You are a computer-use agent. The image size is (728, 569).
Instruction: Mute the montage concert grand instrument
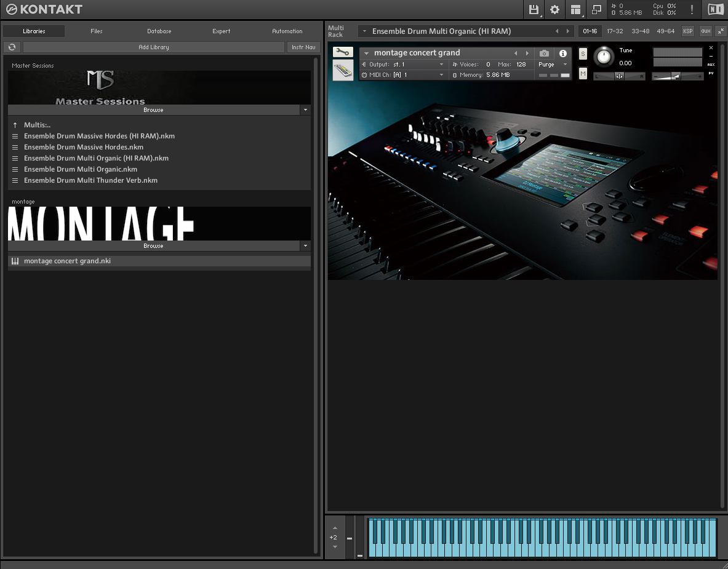tap(583, 73)
